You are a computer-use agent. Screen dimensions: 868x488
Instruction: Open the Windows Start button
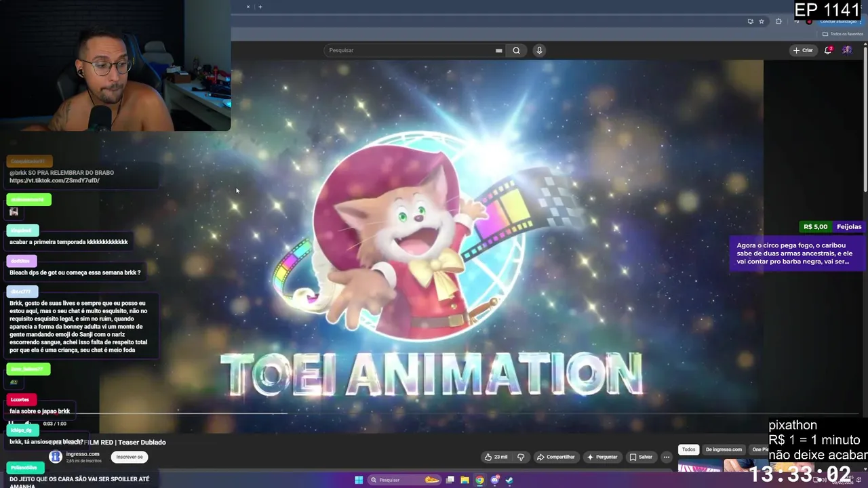tap(359, 480)
